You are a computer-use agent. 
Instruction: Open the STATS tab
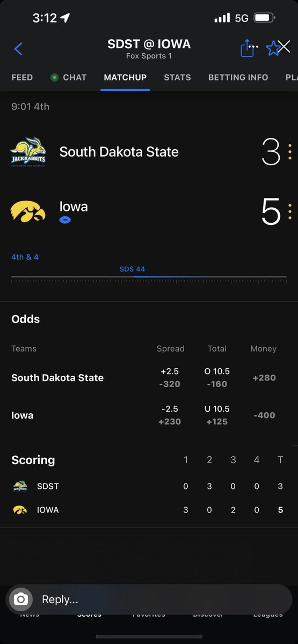coord(177,77)
